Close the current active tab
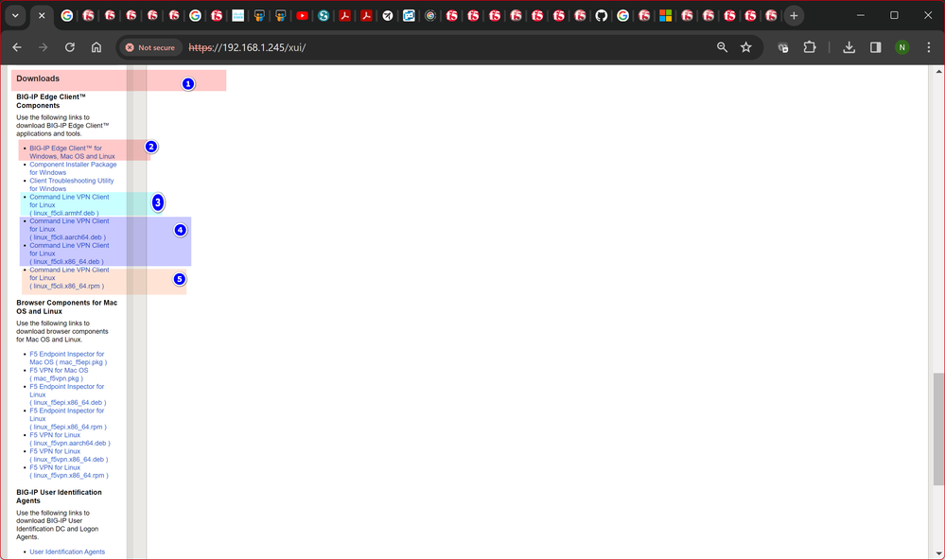The height and width of the screenshot is (560, 945). [42, 16]
